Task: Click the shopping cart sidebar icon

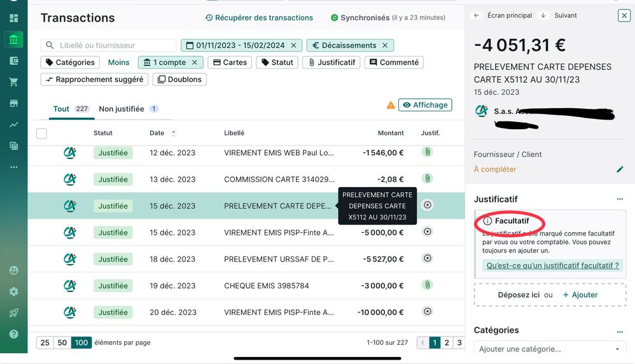Action: (13, 82)
